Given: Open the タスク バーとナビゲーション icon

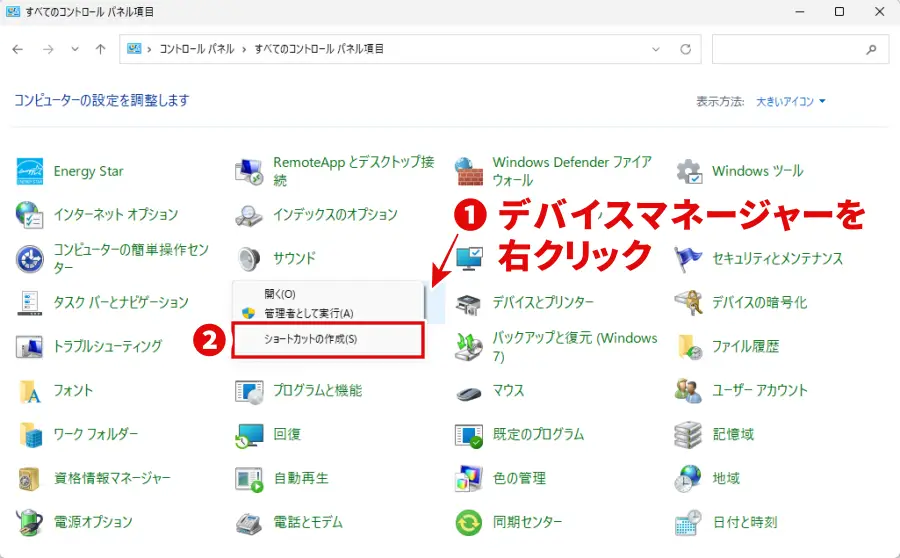Looking at the screenshot, I should [29, 303].
